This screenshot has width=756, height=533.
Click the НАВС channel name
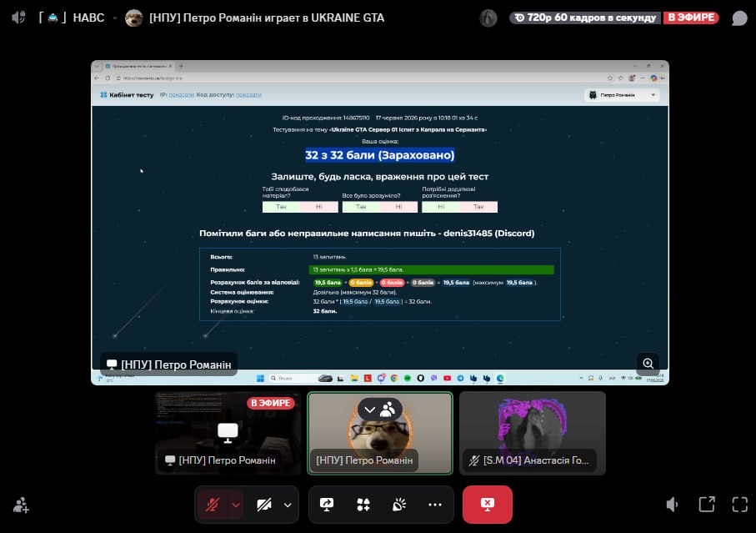click(88, 18)
